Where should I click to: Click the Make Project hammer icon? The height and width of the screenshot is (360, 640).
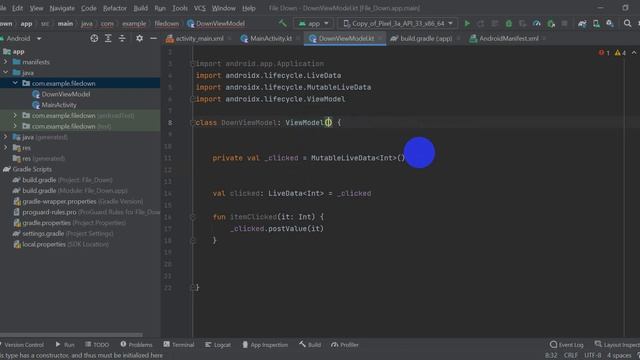[282, 23]
